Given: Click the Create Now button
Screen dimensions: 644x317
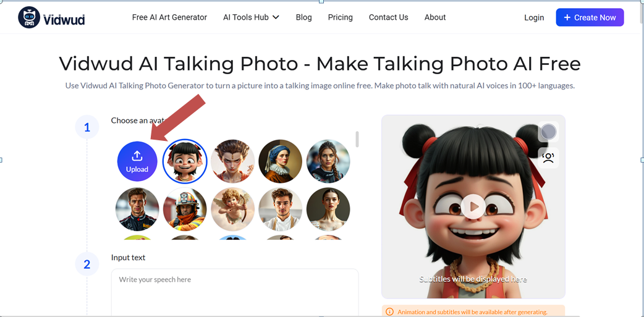Looking at the screenshot, I should (590, 17).
